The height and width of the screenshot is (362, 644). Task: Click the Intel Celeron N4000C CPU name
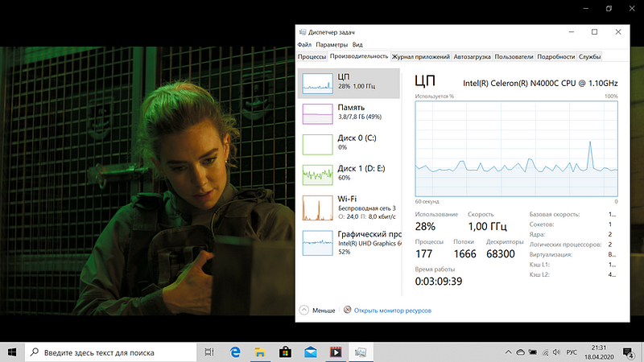[540, 83]
